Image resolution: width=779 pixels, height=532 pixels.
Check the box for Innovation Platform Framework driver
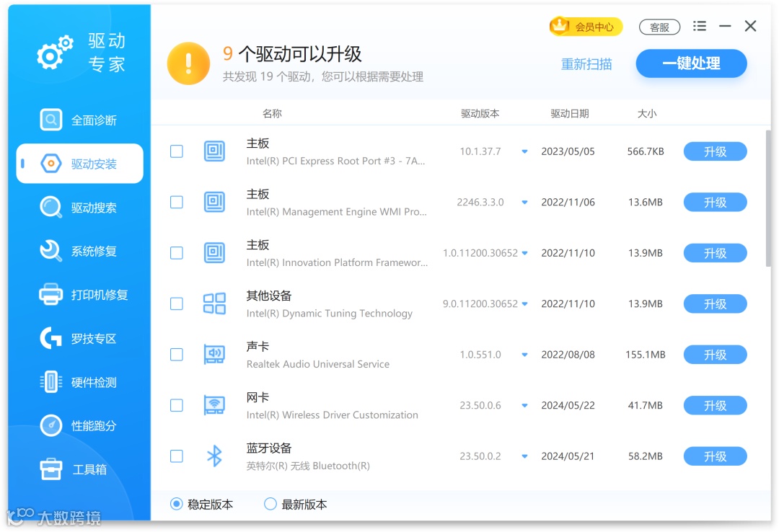point(177,253)
